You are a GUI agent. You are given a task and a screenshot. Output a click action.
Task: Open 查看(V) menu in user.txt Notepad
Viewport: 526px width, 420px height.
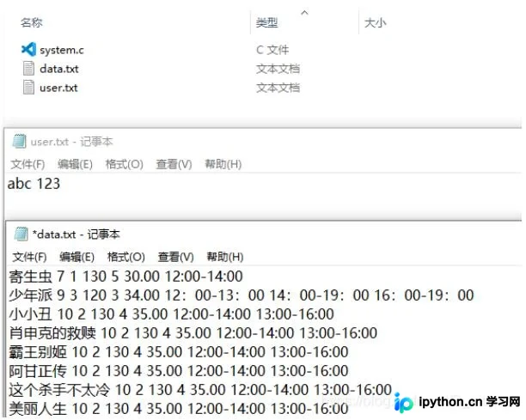(174, 164)
